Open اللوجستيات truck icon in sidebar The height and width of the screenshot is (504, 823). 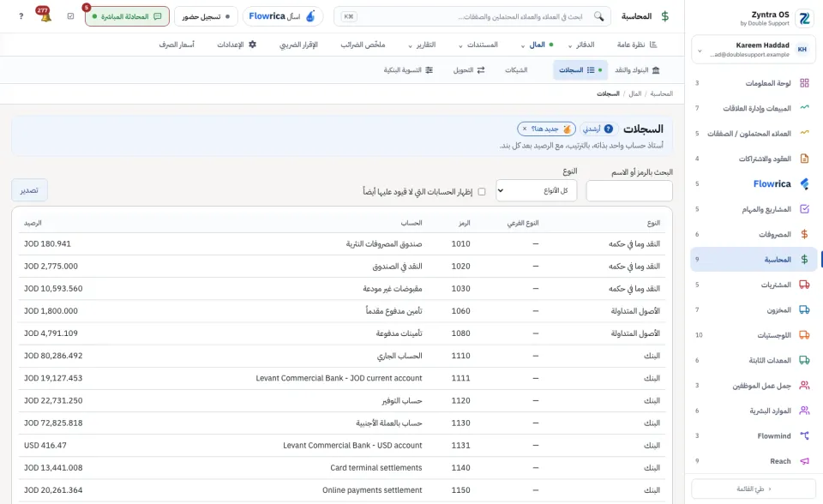[804, 335]
